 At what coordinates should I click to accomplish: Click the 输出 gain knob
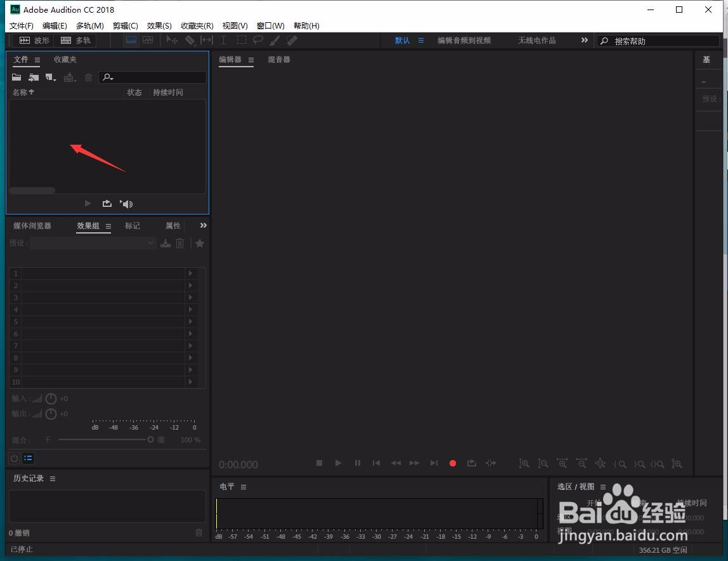point(51,414)
